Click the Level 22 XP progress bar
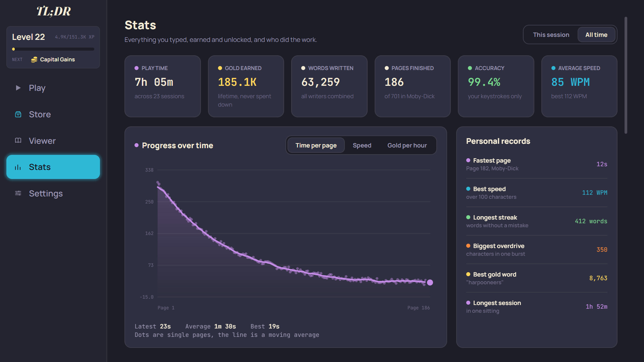Viewport: 644px width, 362px height. pyautogui.click(x=53, y=49)
